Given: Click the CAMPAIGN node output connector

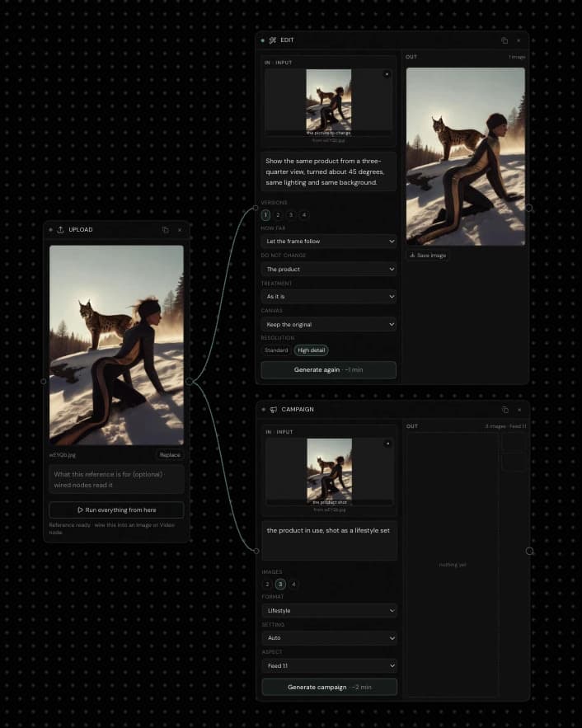Looking at the screenshot, I should click(529, 551).
